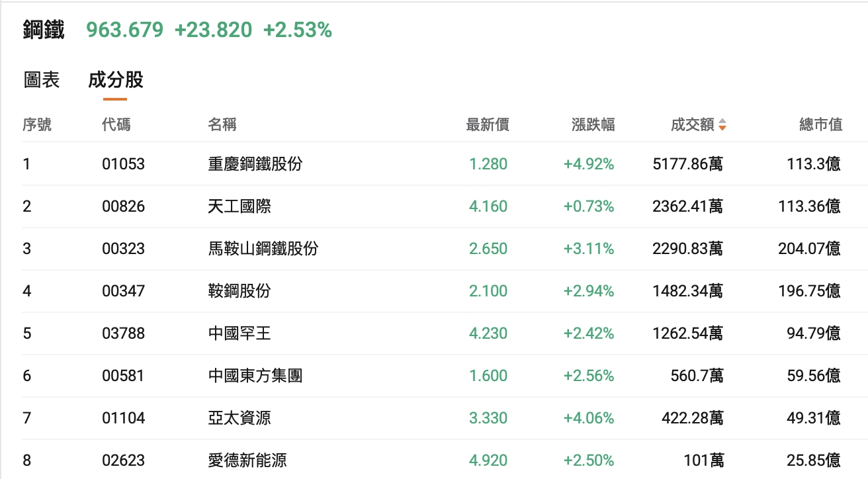Click stock code 01053
This screenshot has width=868, height=479.
tap(123, 163)
